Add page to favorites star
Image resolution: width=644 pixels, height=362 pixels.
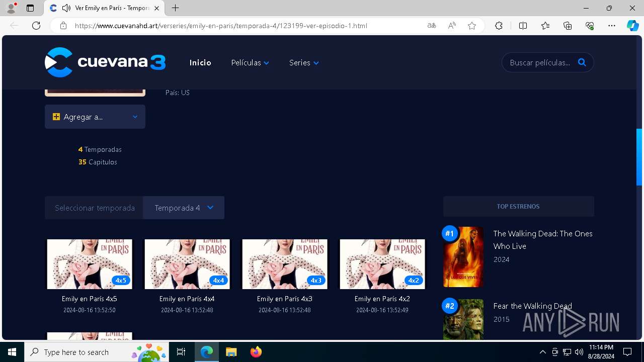click(472, 26)
